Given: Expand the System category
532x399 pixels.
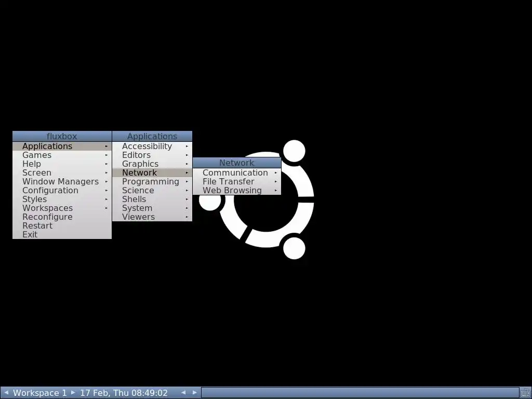Looking at the screenshot, I should [152, 208].
